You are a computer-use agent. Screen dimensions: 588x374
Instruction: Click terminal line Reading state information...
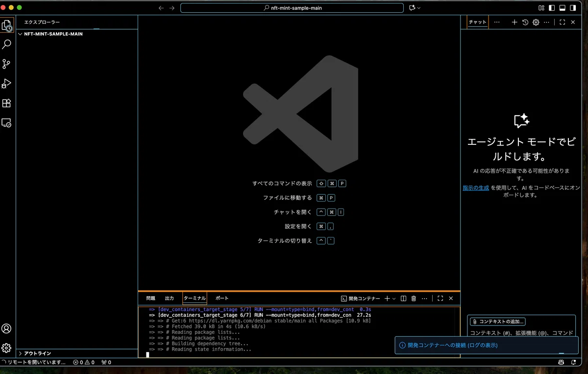200,349
